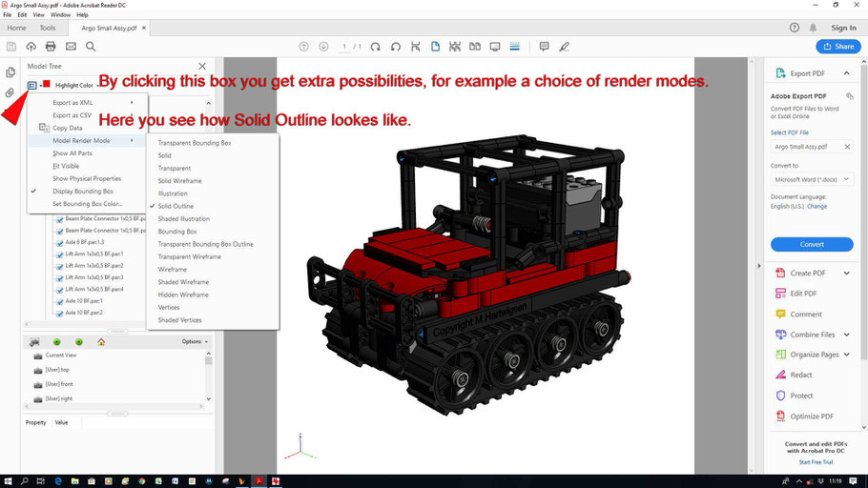Screen dimensions: 868x488
Task: Click the upload to cloud icon
Action: click(31, 47)
